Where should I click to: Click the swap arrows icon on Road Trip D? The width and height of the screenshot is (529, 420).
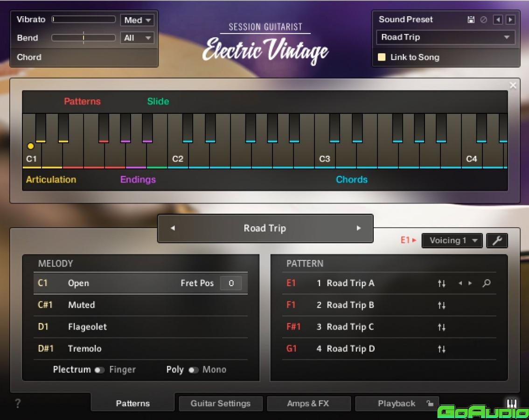(442, 349)
